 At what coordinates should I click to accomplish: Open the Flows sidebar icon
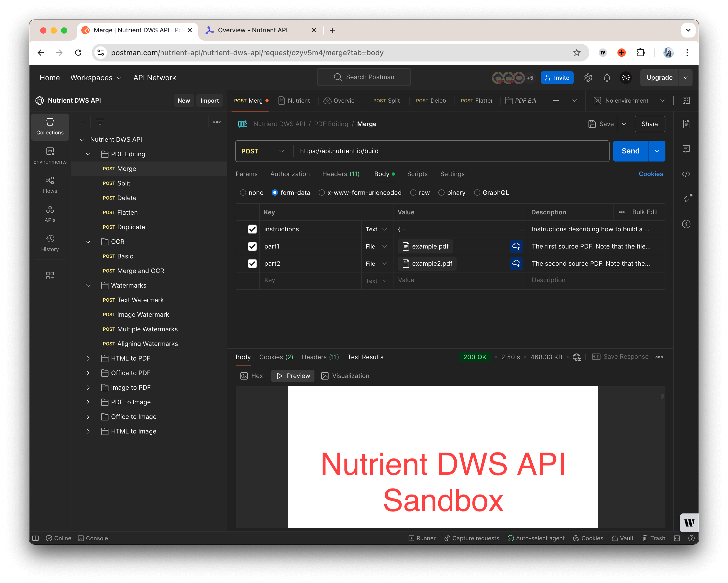[x=50, y=184]
